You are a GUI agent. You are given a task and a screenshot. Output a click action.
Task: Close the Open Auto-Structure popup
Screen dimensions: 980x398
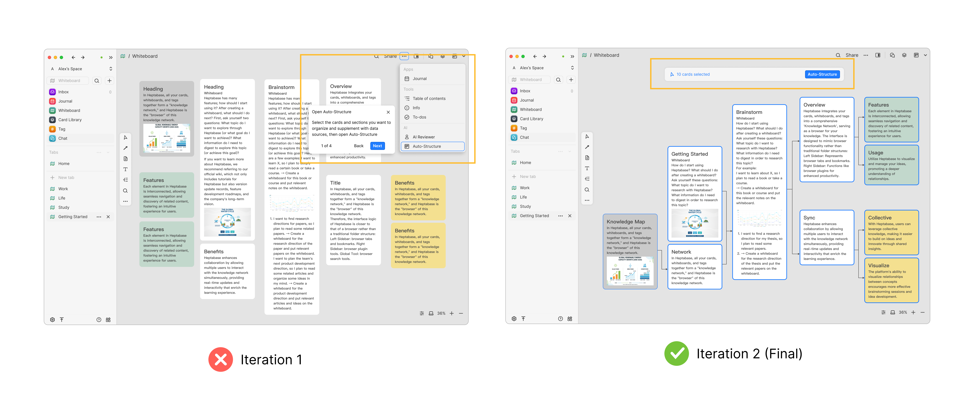click(x=388, y=112)
